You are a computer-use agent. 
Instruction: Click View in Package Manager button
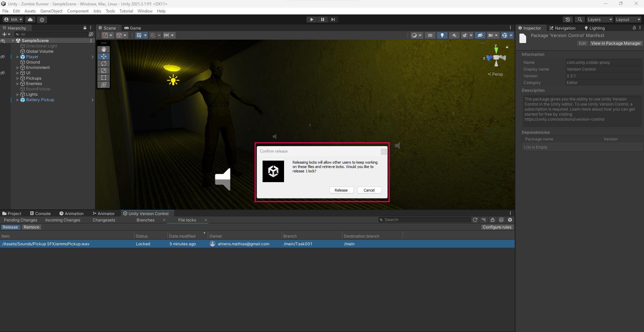coord(616,43)
